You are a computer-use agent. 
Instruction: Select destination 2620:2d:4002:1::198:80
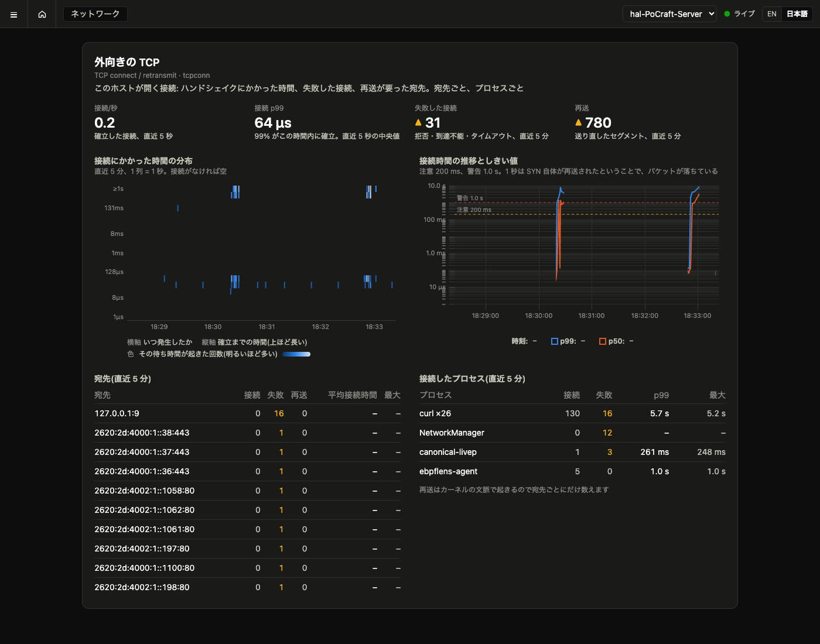click(x=247, y=587)
